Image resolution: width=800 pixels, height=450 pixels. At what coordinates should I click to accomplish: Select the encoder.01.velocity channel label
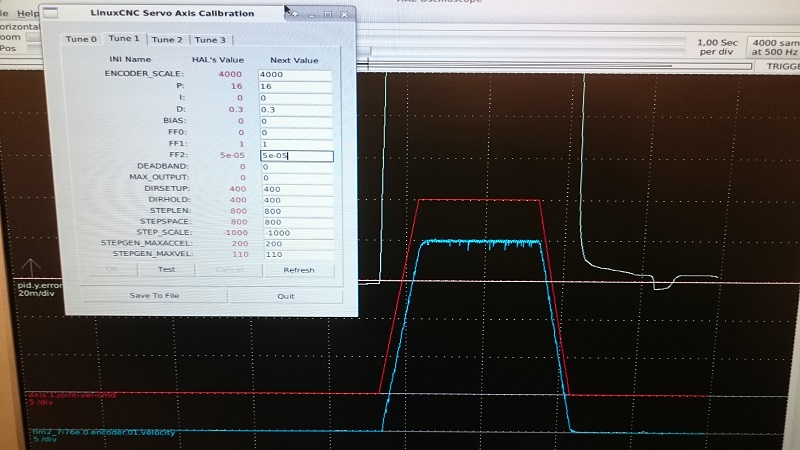click(x=103, y=435)
